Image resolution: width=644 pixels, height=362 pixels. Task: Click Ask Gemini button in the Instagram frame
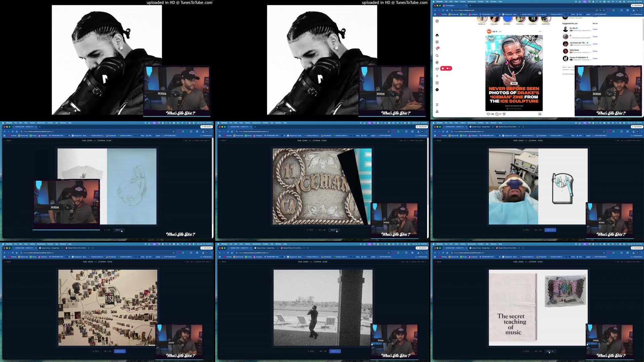[x=637, y=5]
